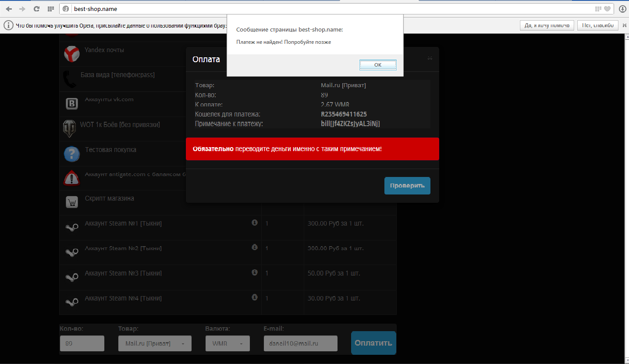Click the Steam icon for Аккаунт Steam №1
629x364 pixels.
(x=72, y=228)
